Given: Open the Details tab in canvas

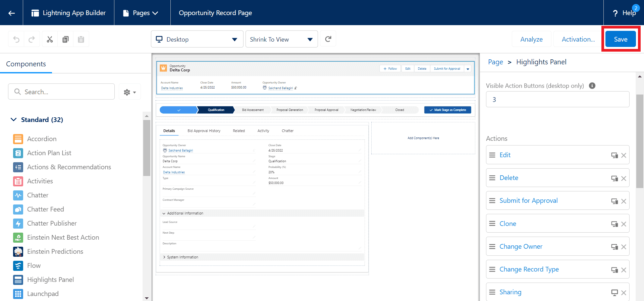Looking at the screenshot, I should point(169,131).
